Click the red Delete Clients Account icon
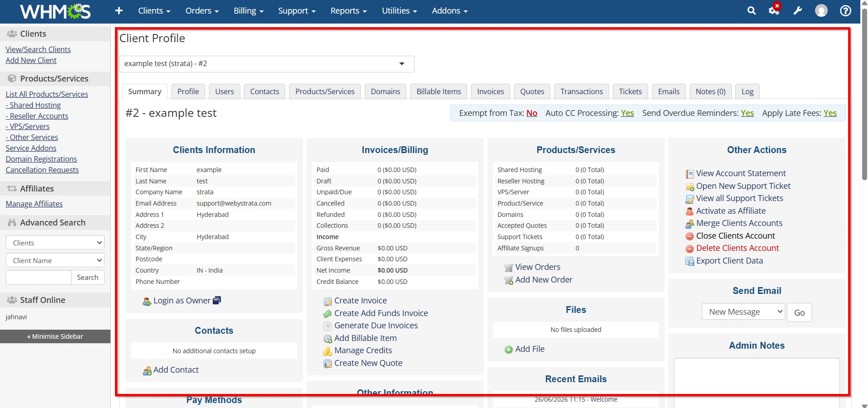Viewport: 868px width, 408px height. [690, 249]
